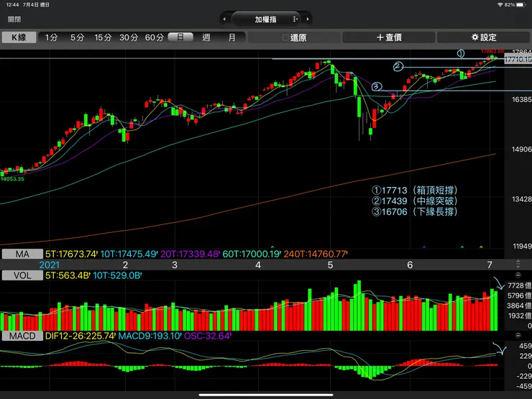Screen dimensions: 532x399
Task: Tap the ①17713 (箱頂短撐) note
Action: pos(415,190)
